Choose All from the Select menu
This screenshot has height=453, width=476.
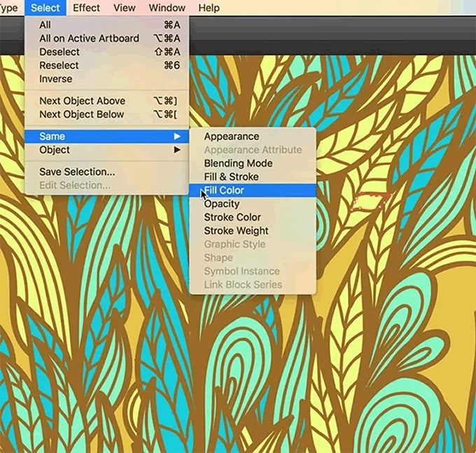(45, 25)
